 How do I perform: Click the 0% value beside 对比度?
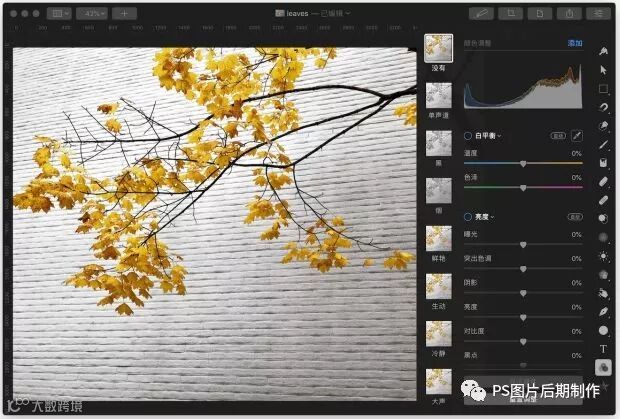[x=577, y=331]
